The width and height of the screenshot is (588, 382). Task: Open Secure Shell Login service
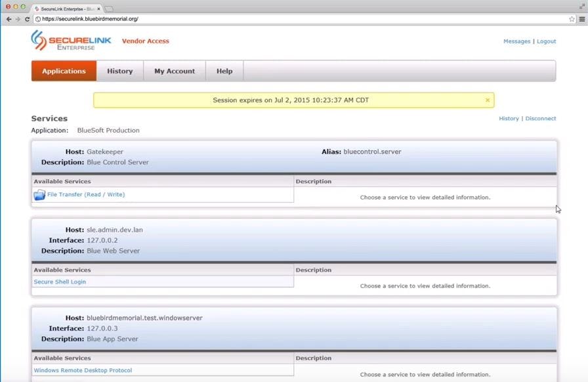tap(60, 281)
